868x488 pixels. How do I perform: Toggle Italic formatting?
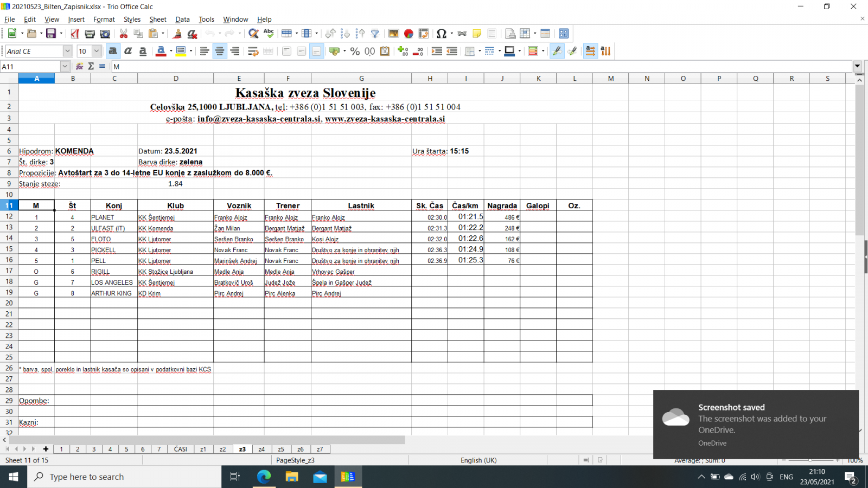(128, 51)
